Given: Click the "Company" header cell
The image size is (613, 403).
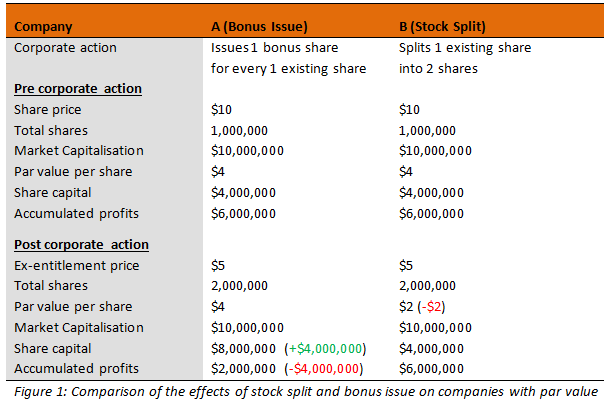Looking at the screenshot, I should point(42,26).
